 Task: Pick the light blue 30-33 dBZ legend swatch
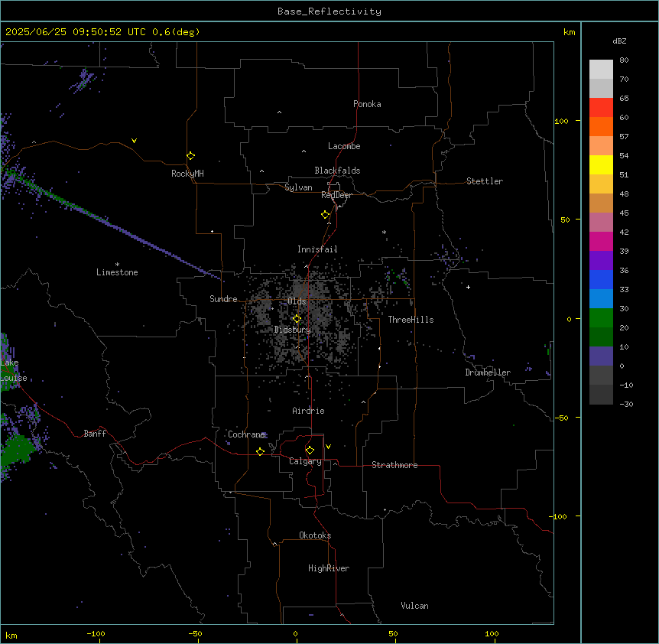point(601,298)
